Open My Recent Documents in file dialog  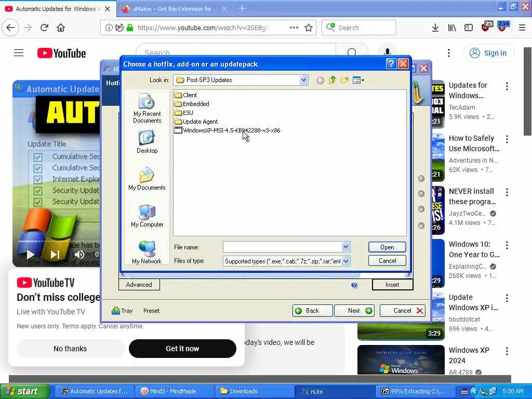click(147, 108)
